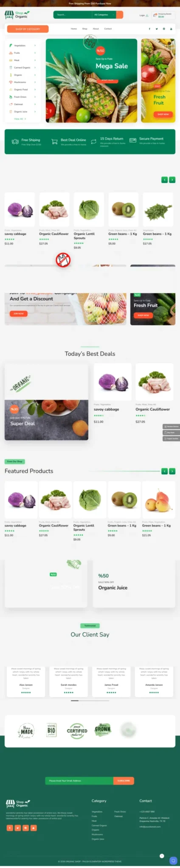180x868 pixels.
Task: Click the newsletter email address field
Action: click(x=79, y=780)
